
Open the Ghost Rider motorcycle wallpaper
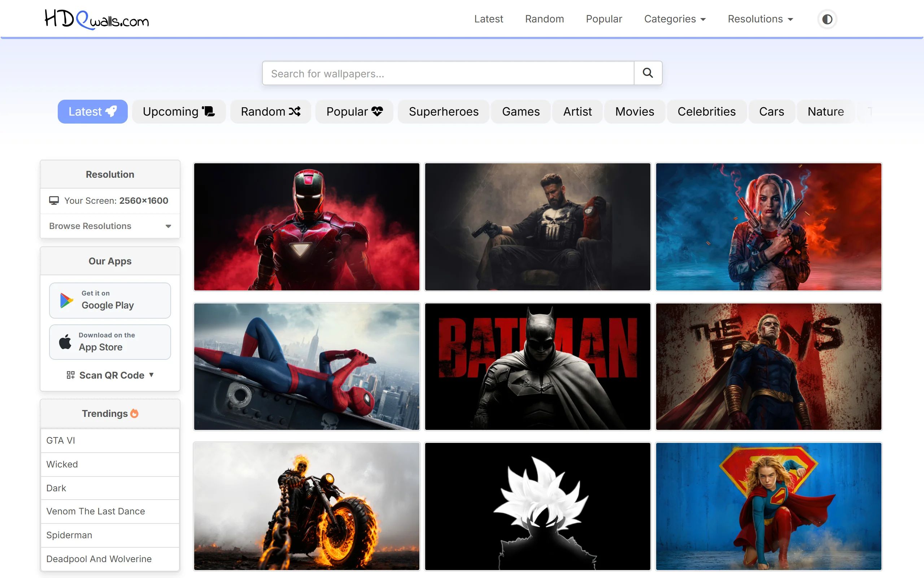pyautogui.click(x=306, y=506)
